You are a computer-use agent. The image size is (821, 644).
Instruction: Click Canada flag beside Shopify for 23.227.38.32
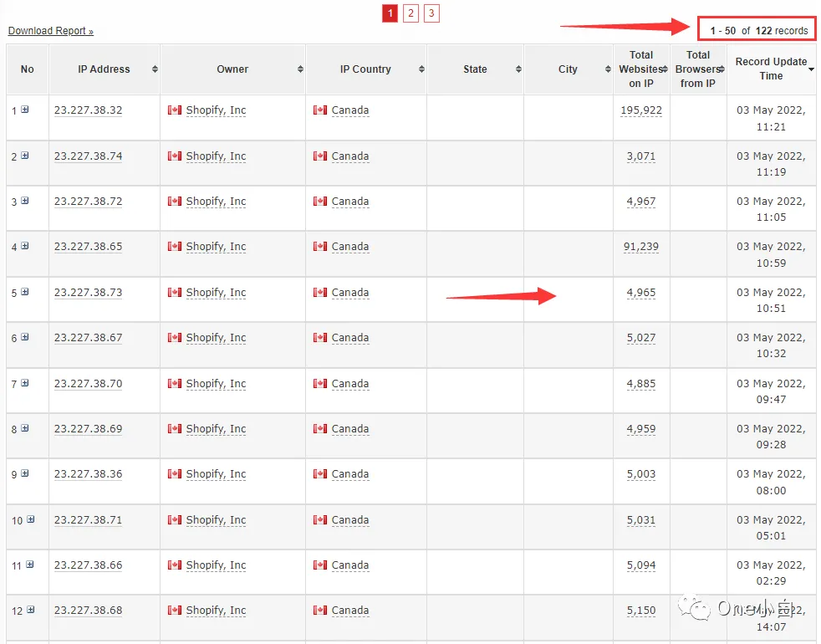coord(175,110)
